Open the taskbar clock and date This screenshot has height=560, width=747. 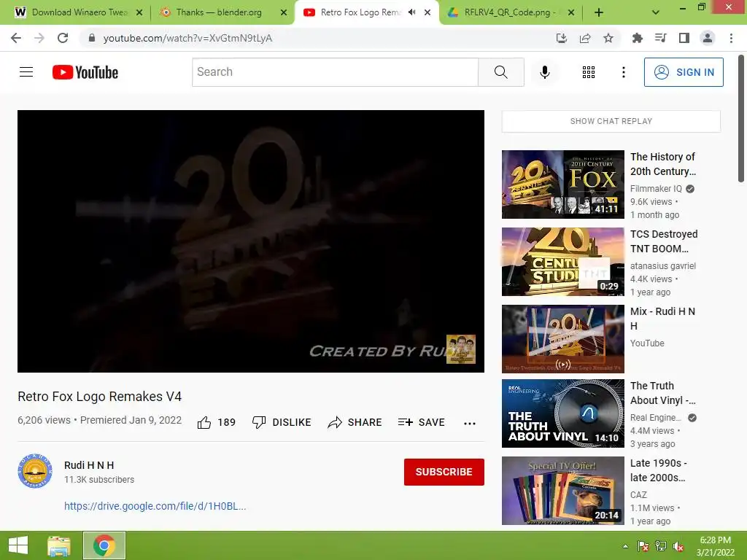715,546
